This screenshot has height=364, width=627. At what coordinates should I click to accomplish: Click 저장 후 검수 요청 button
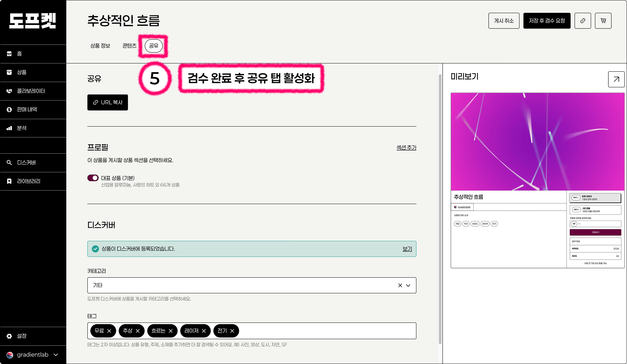[547, 21]
